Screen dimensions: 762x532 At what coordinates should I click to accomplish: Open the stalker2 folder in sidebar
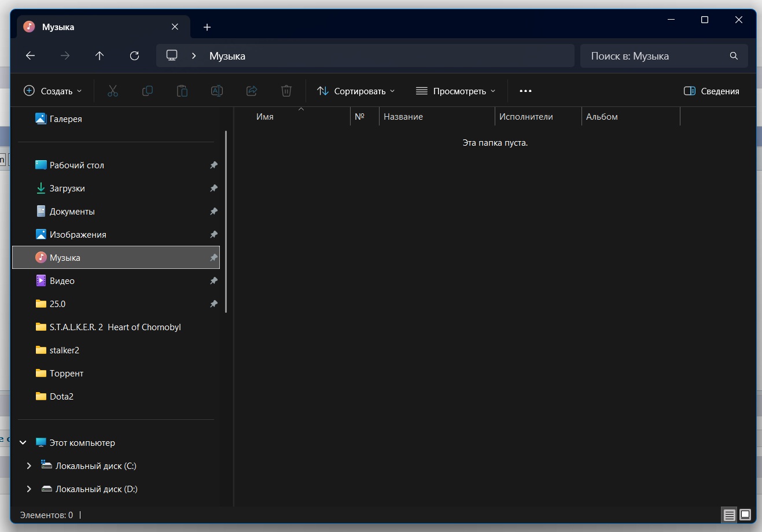(x=116, y=350)
